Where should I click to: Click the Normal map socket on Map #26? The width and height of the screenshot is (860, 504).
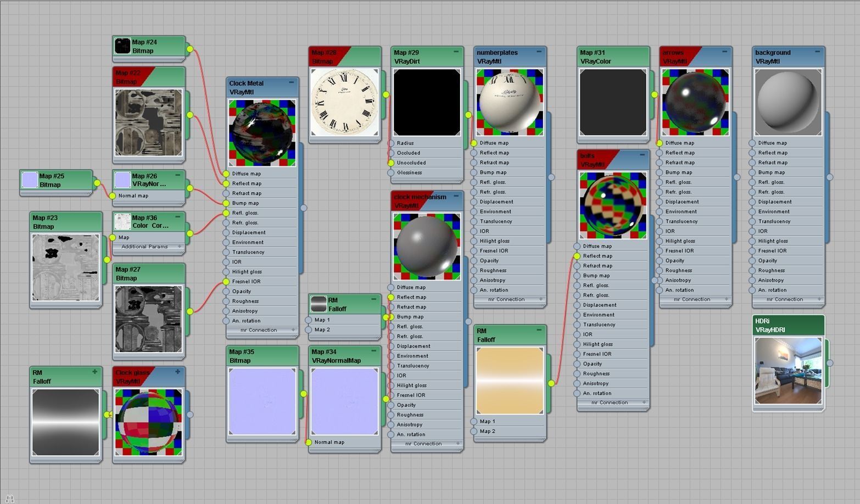[x=113, y=196]
